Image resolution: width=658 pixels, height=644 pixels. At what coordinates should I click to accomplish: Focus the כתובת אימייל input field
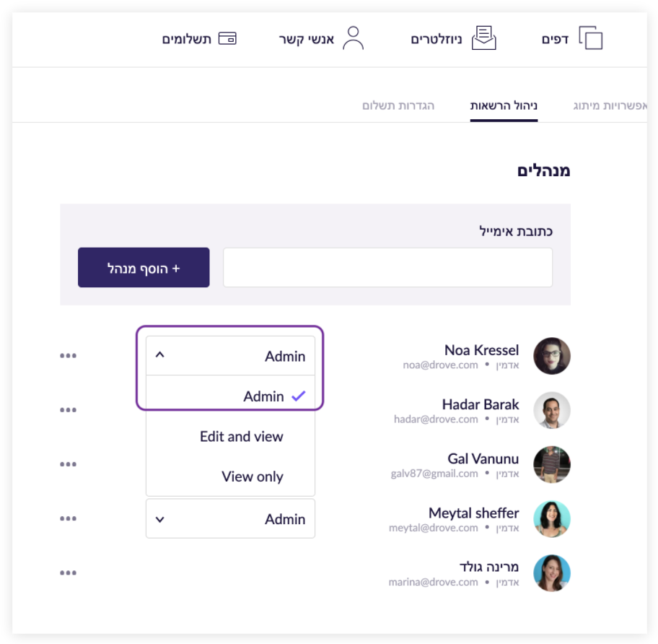tap(387, 268)
